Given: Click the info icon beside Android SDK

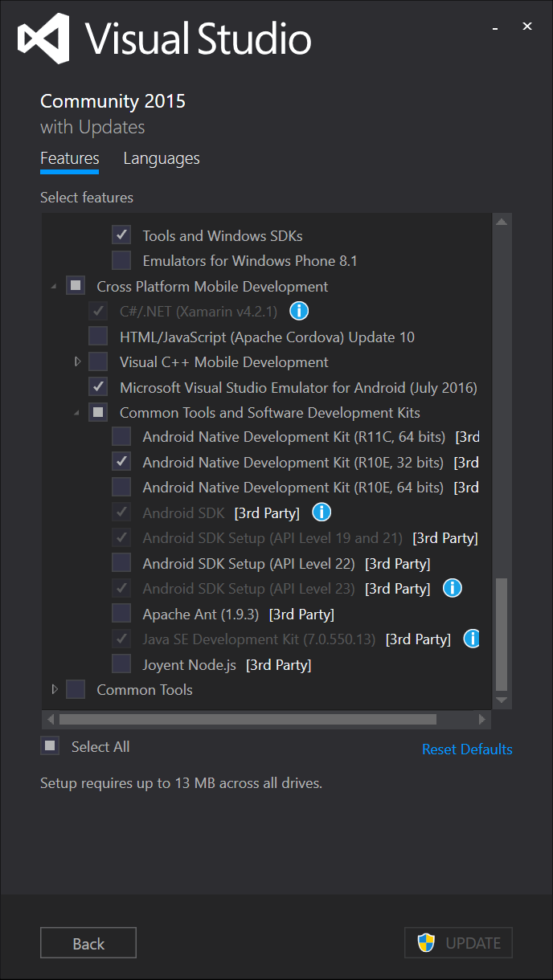Looking at the screenshot, I should pos(322,512).
